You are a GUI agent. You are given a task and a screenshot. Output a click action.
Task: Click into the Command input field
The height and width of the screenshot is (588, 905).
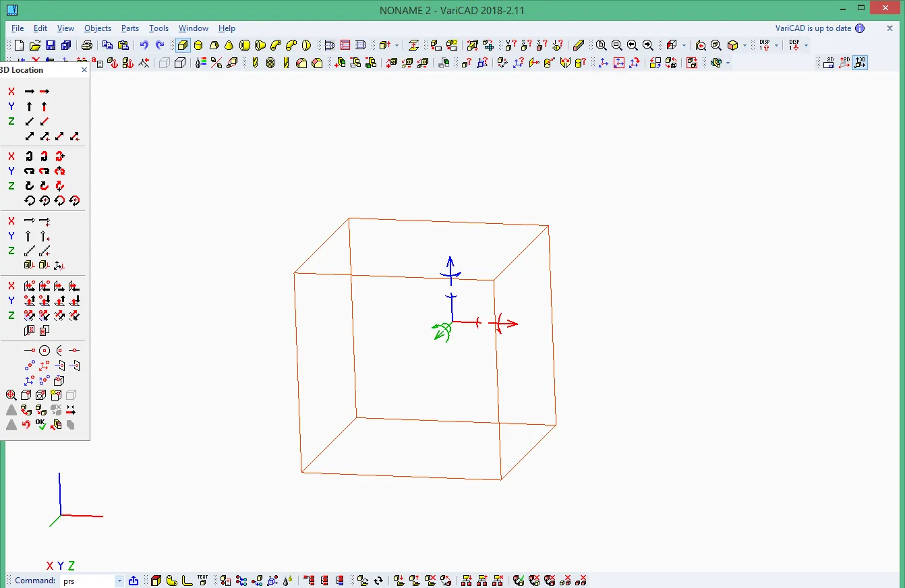88,581
